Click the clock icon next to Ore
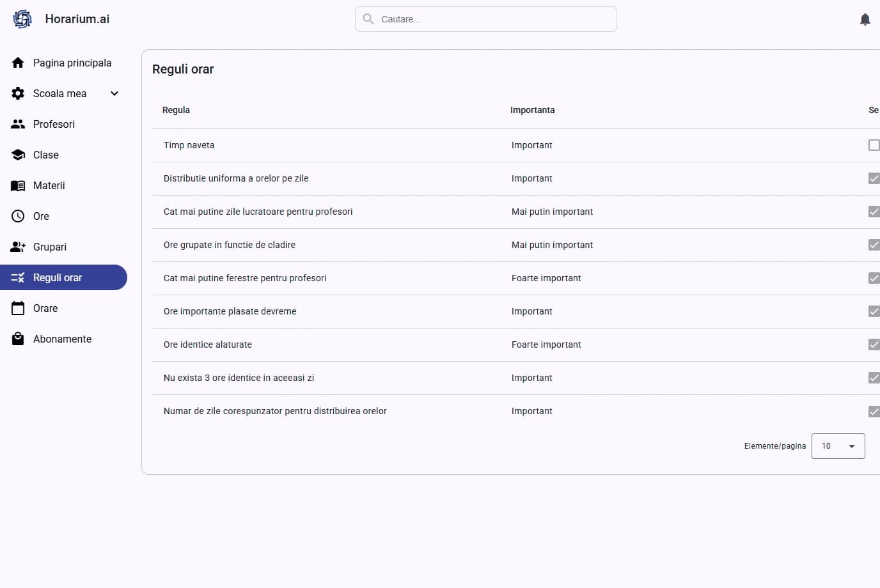 (18, 216)
